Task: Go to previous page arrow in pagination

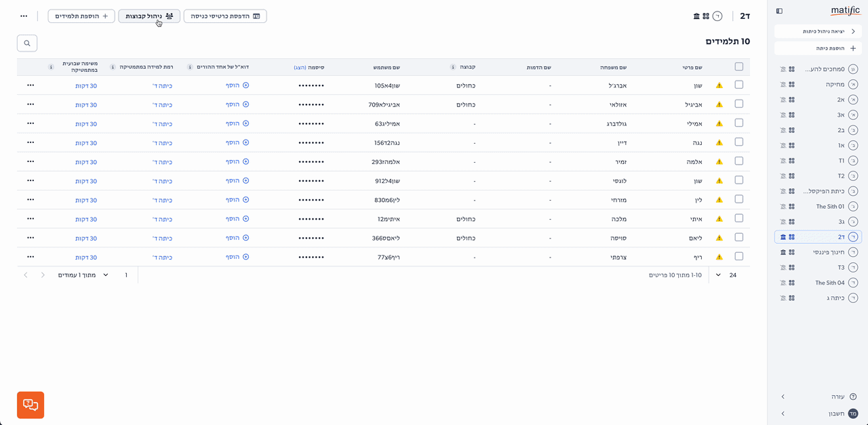Action: (43, 275)
